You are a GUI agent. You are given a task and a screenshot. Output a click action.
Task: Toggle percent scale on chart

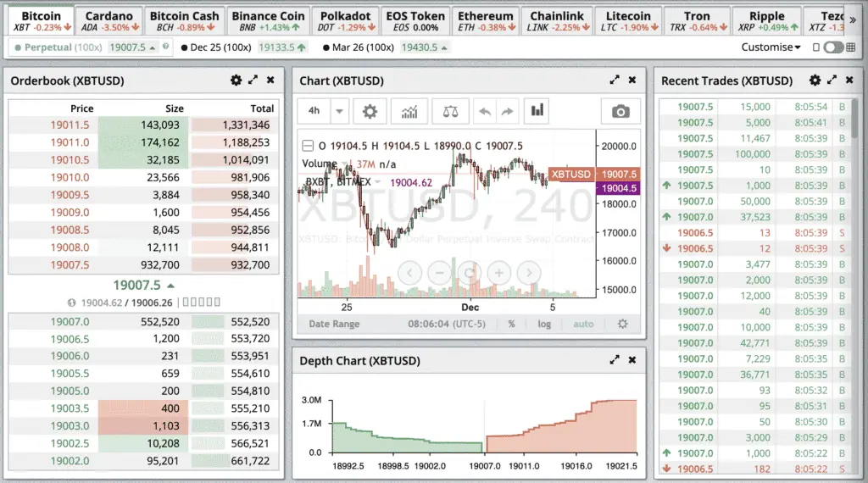[x=511, y=324]
